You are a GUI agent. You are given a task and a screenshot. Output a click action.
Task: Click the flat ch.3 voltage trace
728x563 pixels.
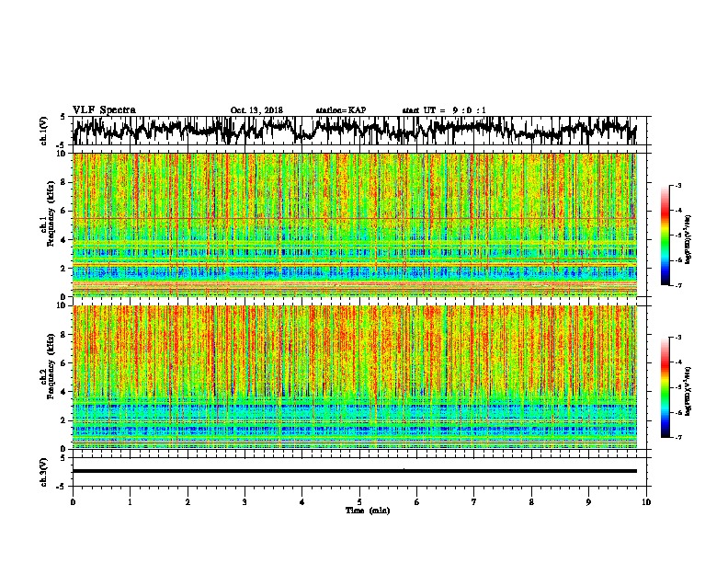tap(355, 471)
